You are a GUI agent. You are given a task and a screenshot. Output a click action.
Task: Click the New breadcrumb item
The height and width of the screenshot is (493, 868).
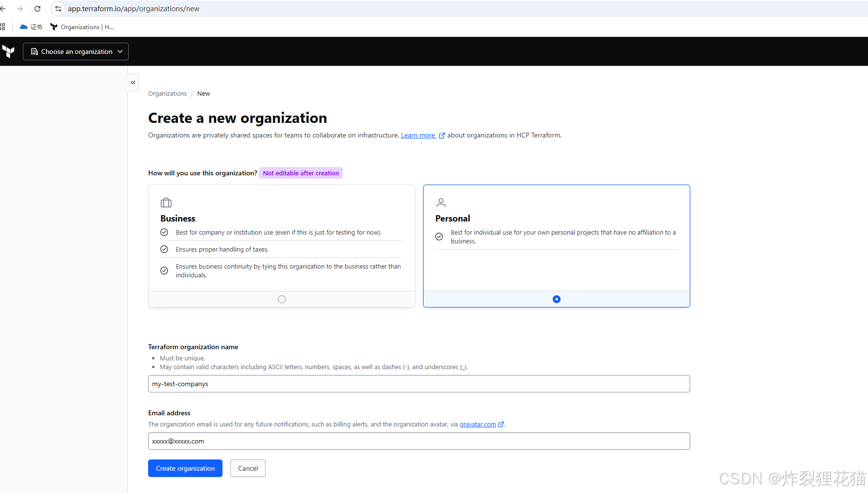click(204, 94)
